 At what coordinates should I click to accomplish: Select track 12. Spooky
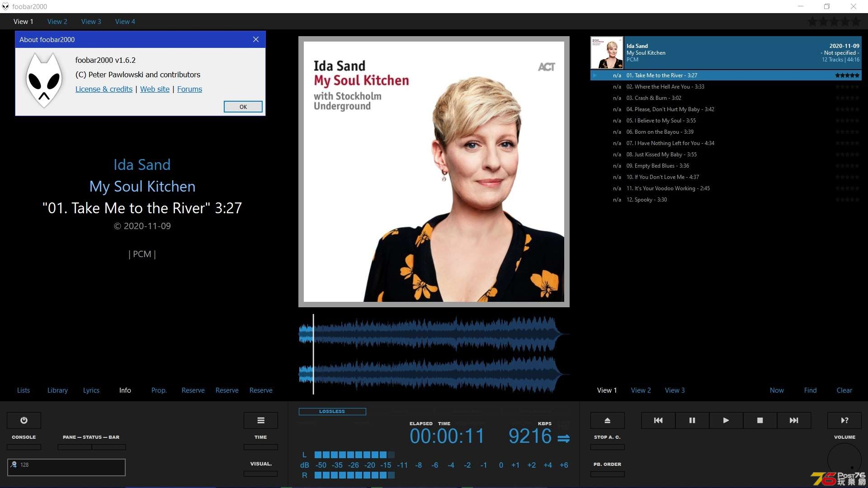point(726,200)
